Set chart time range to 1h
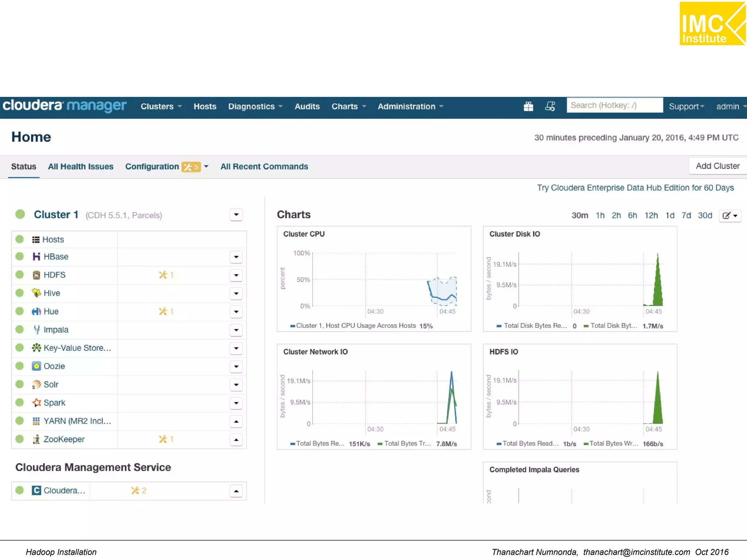Viewport: 747px width, 560px height. click(x=600, y=215)
